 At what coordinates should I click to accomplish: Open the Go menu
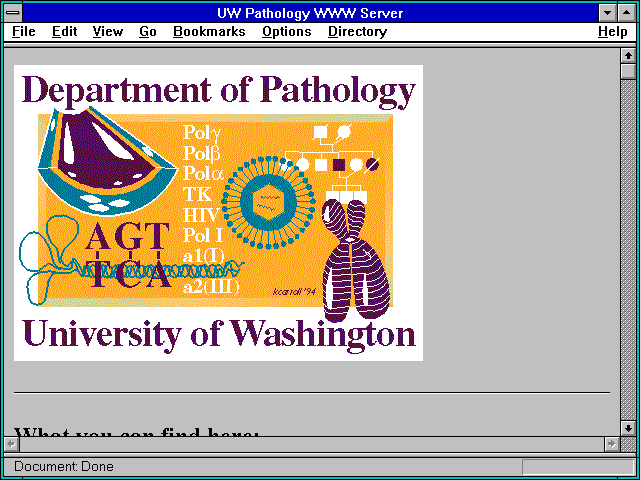148,32
